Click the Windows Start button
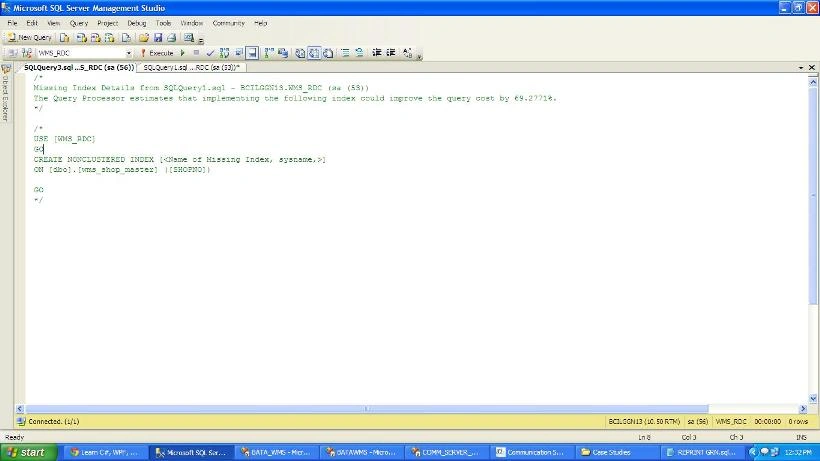The height and width of the screenshot is (461, 820). click(x=28, y=452)
